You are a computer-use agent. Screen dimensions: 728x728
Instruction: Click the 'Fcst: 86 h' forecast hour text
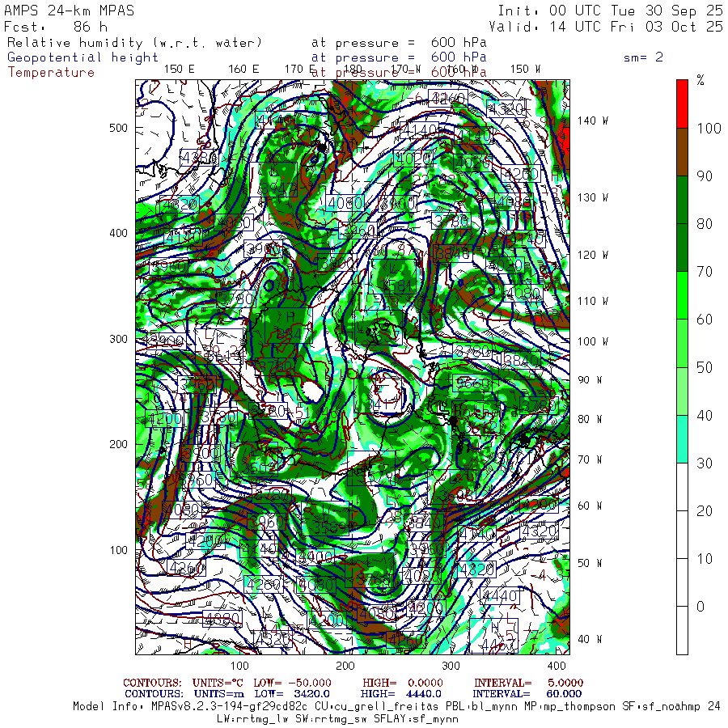click(56, 27)
